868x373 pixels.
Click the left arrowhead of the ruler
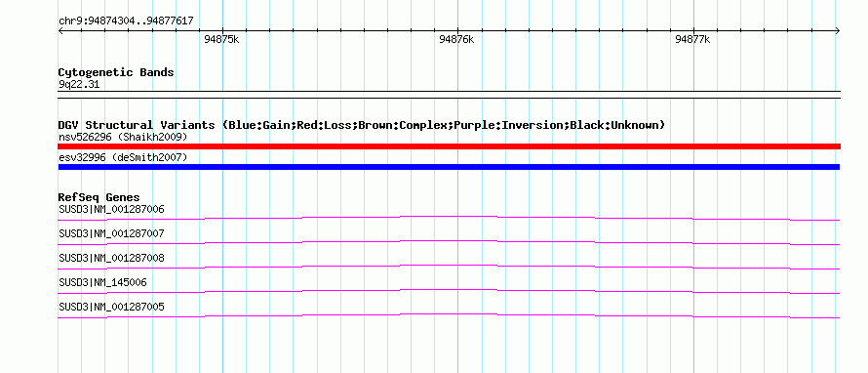click(x=60, y=30)
